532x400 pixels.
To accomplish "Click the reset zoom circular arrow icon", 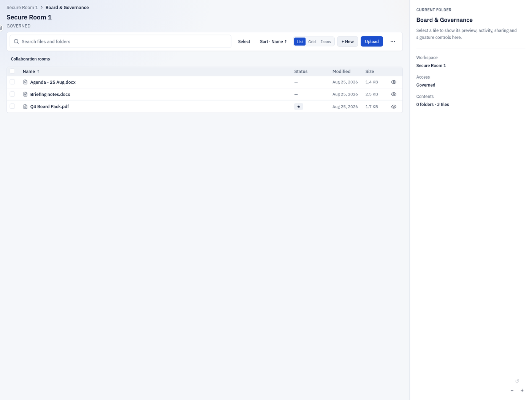I will coord(517,381).
